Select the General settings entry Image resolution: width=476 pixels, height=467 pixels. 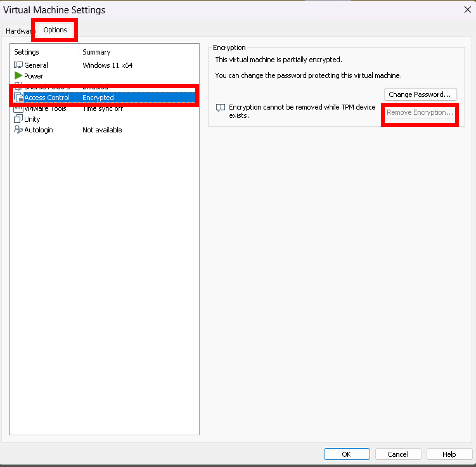click(x=36, y=65)
